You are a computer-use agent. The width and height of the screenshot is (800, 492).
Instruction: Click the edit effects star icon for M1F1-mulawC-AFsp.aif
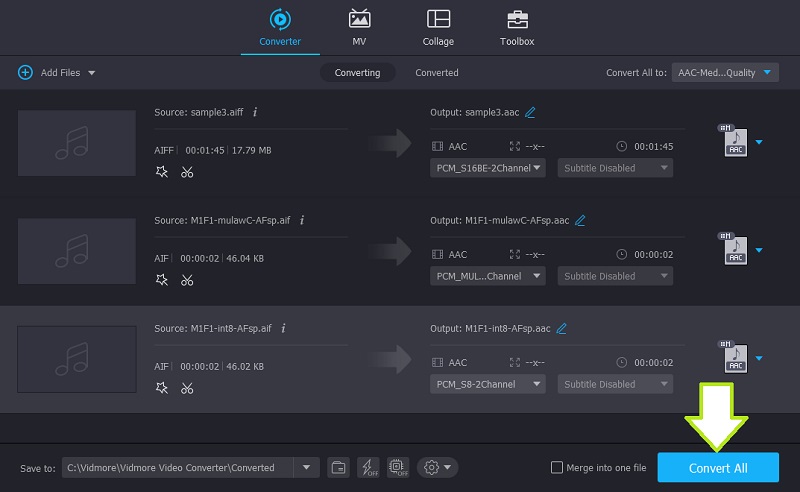pyautogui.click(x=162, y=280)
